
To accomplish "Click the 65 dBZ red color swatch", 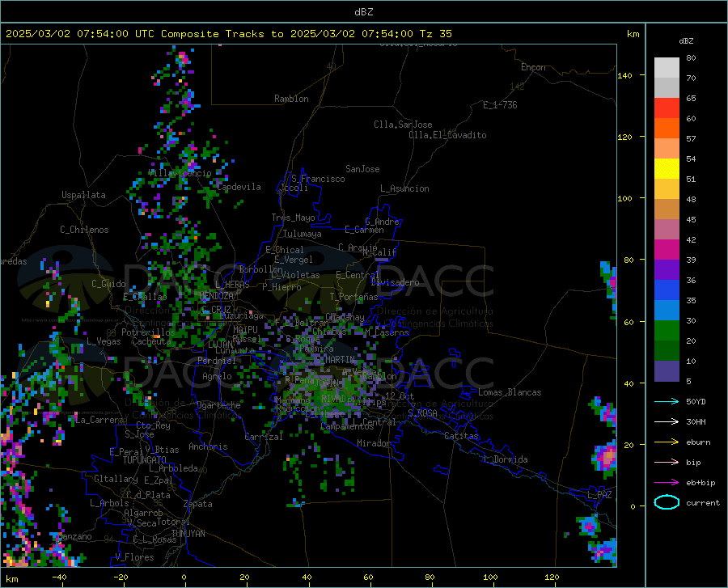I will point(667,108).
